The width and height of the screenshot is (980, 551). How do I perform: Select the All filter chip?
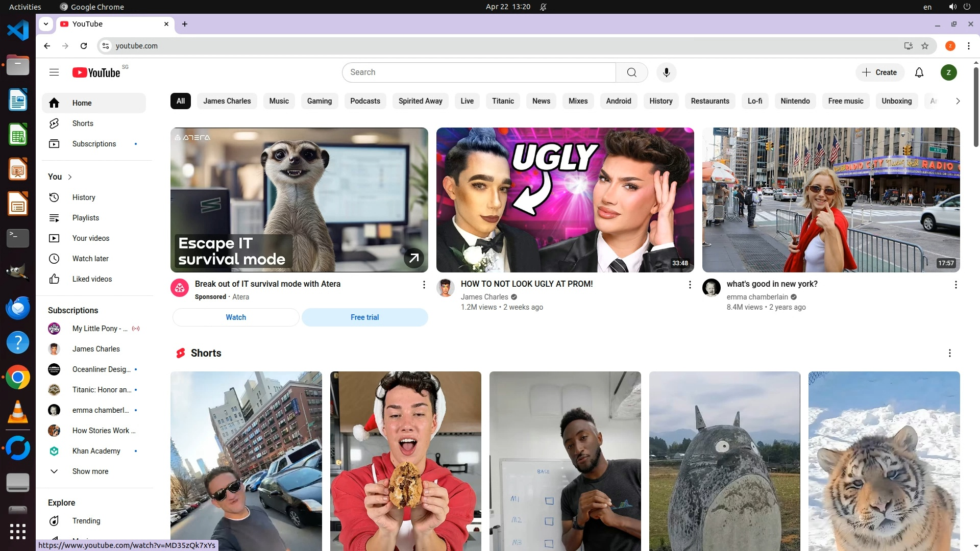pos(181,101)
